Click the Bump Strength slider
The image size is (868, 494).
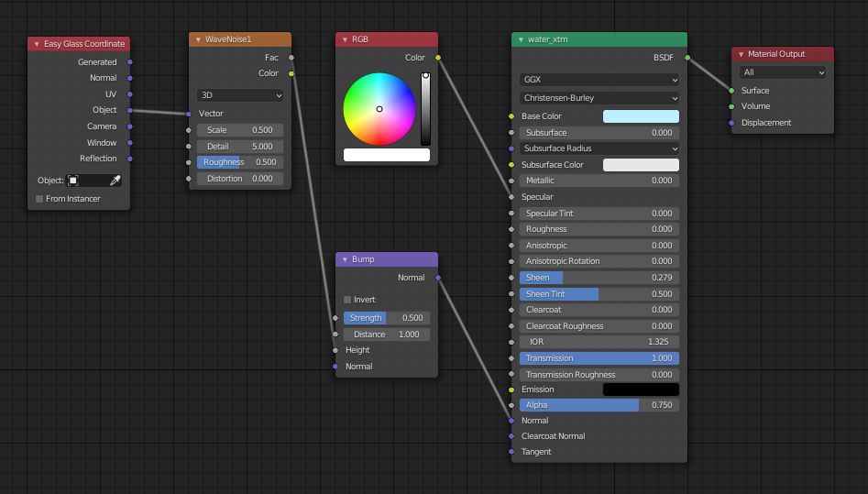pyautogui.click(x=387, y=318)
